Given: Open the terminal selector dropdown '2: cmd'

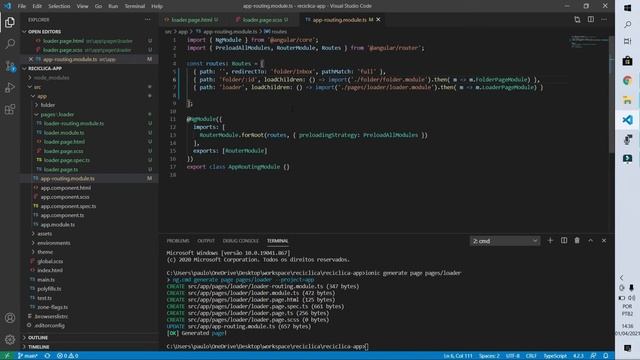Looking at the screenshot, I should (505, 241).
